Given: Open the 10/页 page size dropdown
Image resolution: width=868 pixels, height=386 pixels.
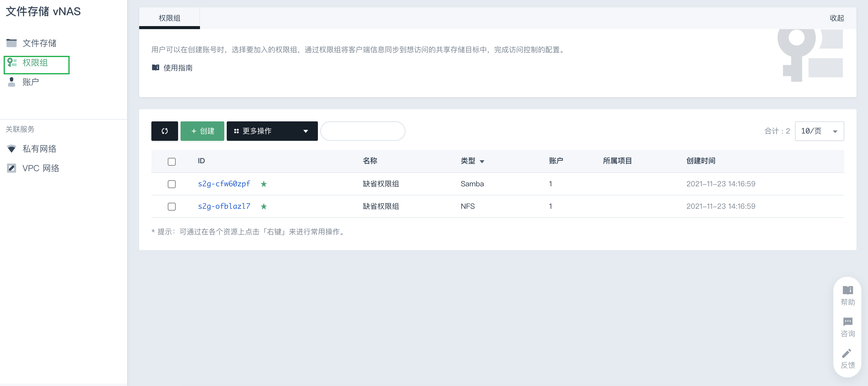Looking at the screenshot, I should 819,131.
